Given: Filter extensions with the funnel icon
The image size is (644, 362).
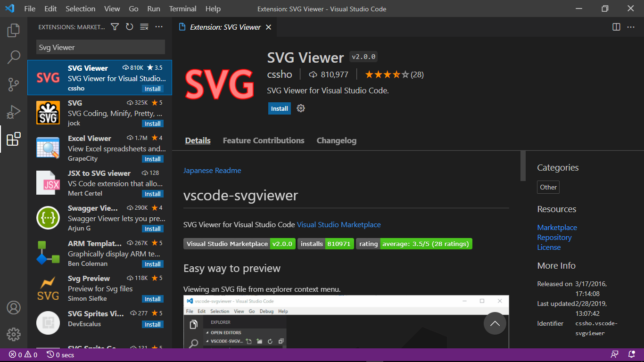Looking at the screenshot, I should tap(115, 27).
